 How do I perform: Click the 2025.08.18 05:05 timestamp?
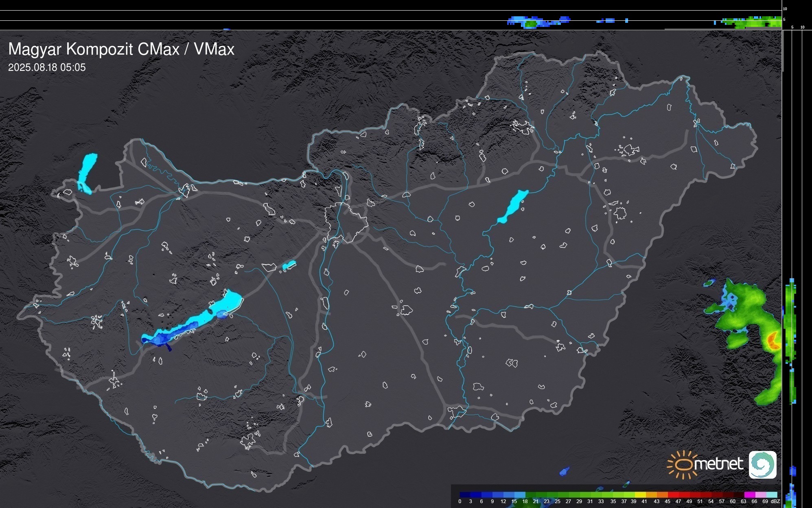pos(47,68)
